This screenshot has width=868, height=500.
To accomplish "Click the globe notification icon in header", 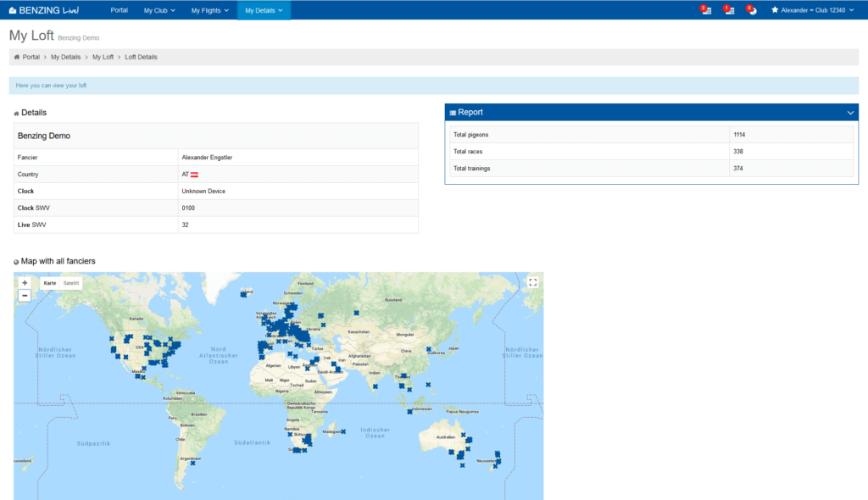I will click(751, 10).
